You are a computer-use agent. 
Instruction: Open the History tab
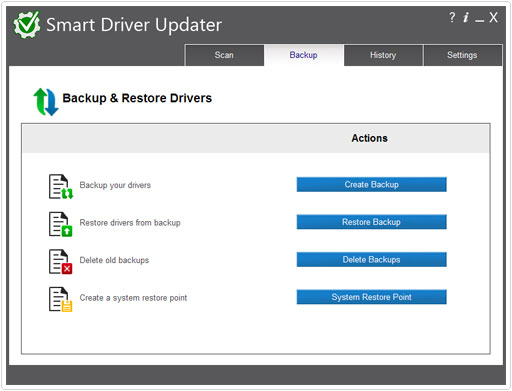pos(383,55)
